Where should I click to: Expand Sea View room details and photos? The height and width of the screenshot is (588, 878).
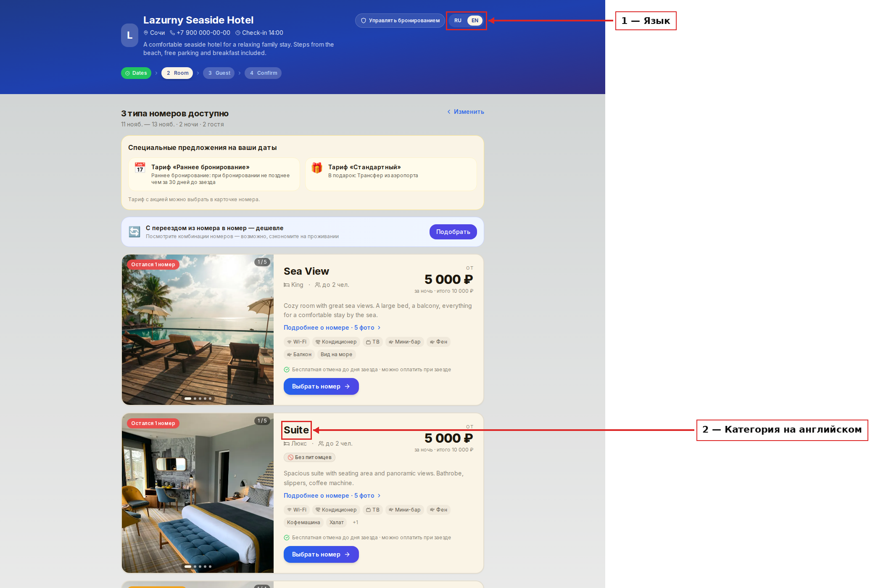tap(332, 328)
